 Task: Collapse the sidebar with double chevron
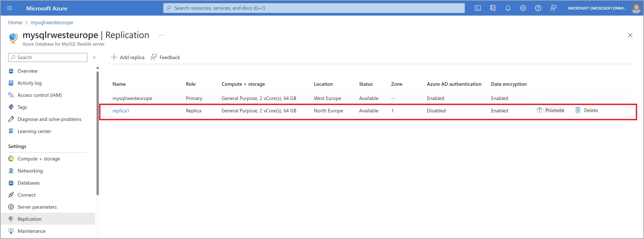(x=95, y=57)
